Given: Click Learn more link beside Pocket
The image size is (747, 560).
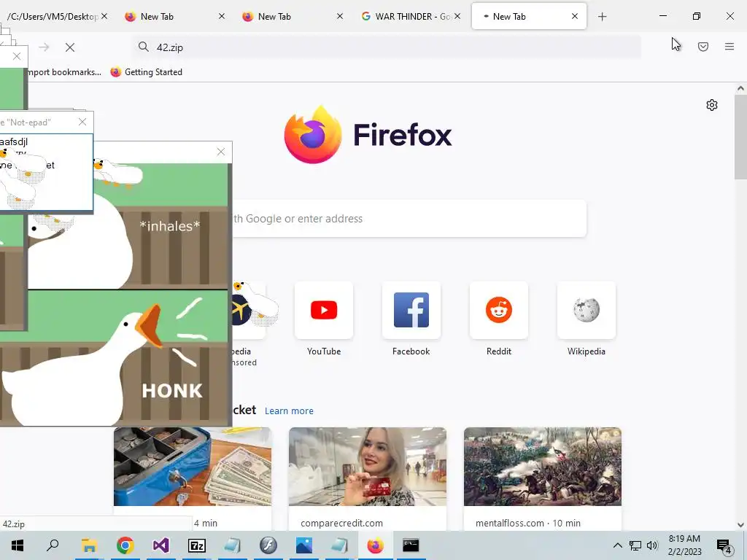Looking at the screenshot, I should pos(289,411).
